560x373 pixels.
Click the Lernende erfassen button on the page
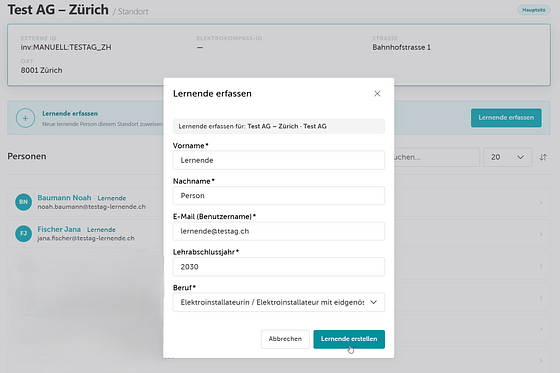pyautogui.click(x=506, y=118)
